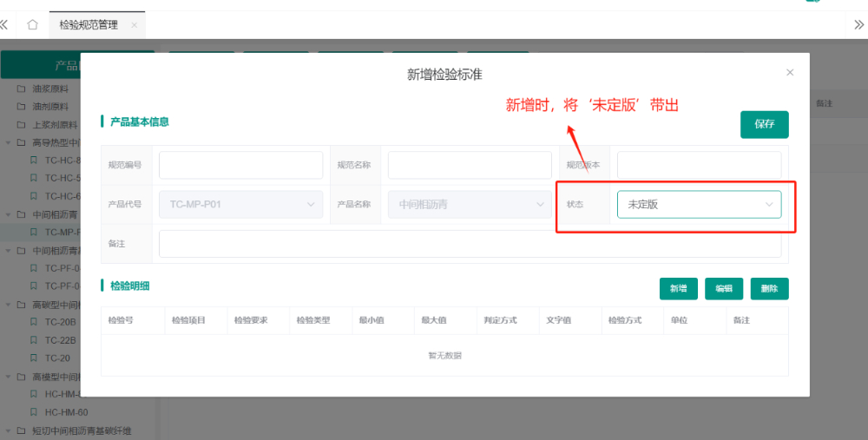Click the folder icon beside 油浆原料
Viewport: 868px width, 440px height.
[x=21, y=89]
